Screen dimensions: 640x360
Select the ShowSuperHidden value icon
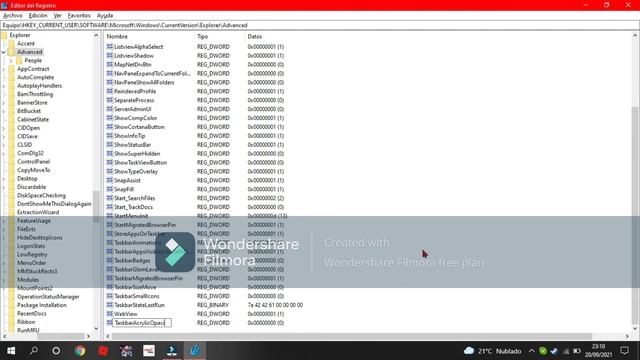tap(109, 153)
